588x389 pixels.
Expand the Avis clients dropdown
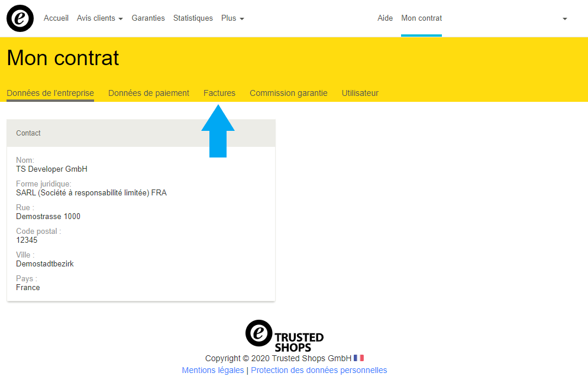(x=100, y=18)
